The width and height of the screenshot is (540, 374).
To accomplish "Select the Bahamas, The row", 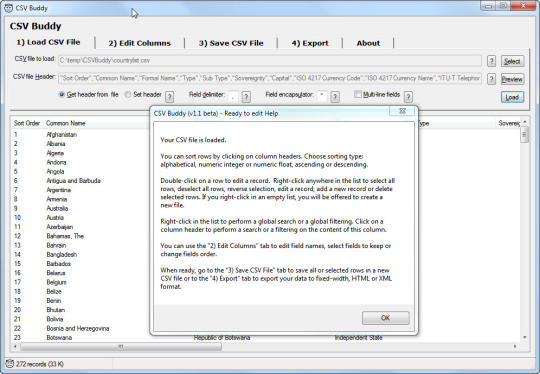I will click(65, 236).
